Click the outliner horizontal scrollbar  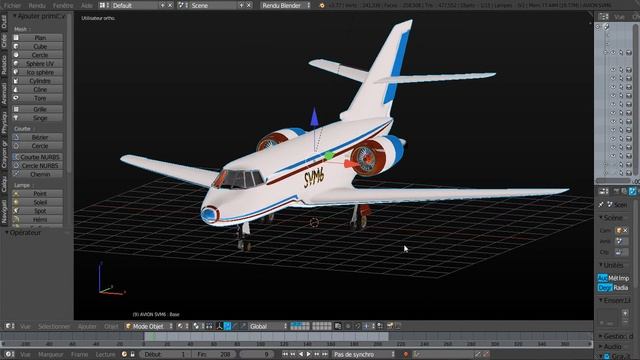[613, 180]
